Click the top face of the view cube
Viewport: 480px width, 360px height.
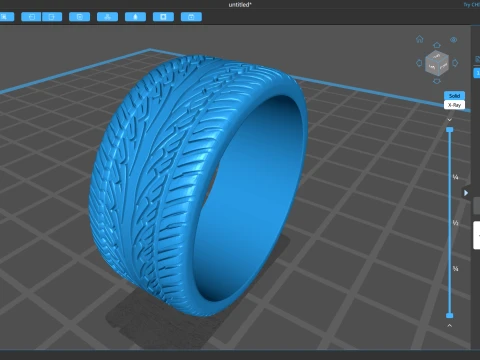click(x=437, y=56)
